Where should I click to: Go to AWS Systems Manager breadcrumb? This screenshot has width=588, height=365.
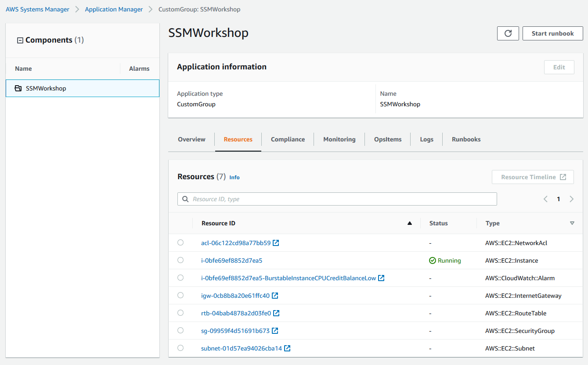click(37, 9)
